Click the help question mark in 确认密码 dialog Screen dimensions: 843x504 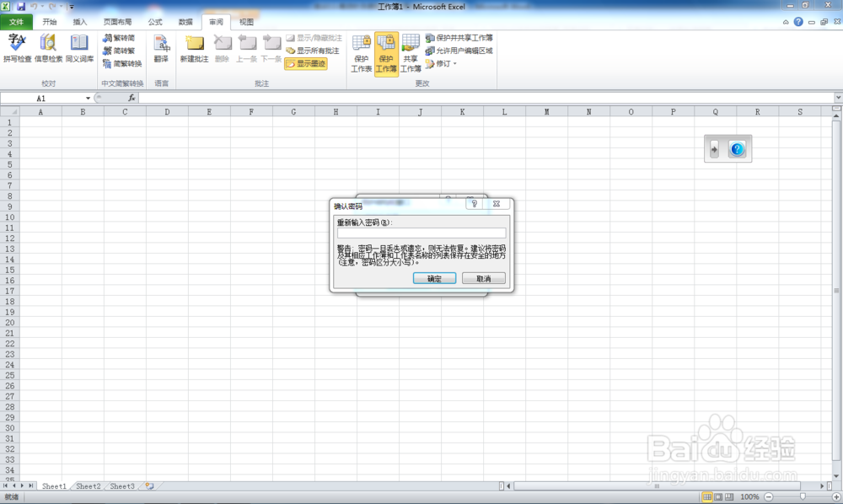(x=474, y=204)
